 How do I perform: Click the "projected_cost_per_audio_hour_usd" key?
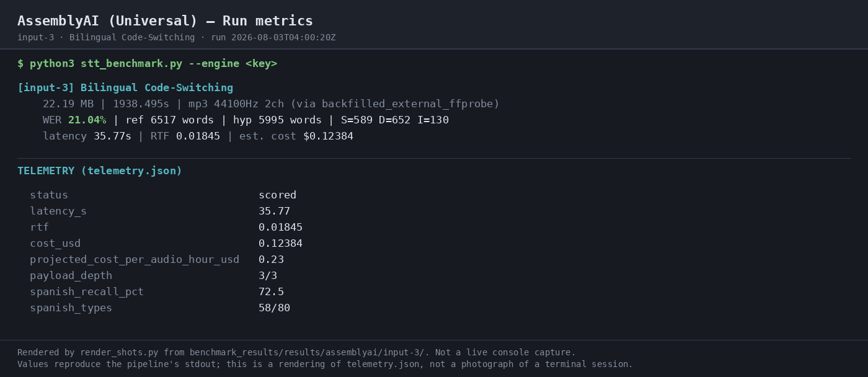coord(135,260)
